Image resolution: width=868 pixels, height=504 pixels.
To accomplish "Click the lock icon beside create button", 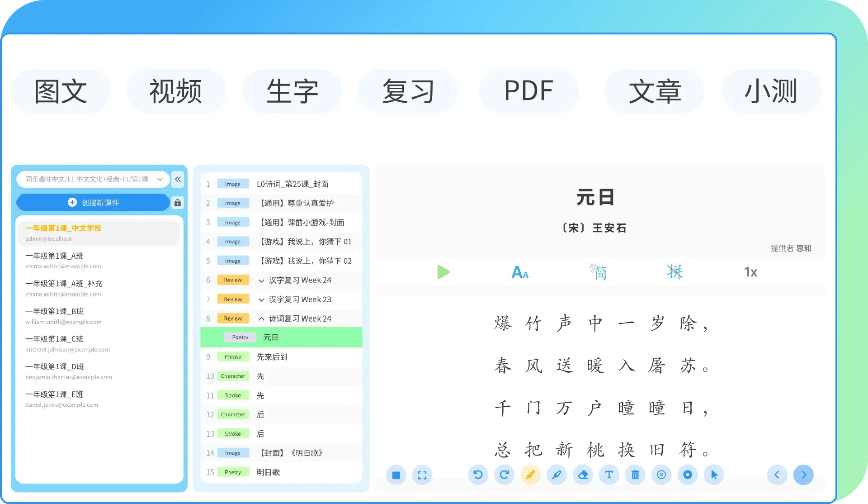I will pyautogui.click(x=178, y=203).
